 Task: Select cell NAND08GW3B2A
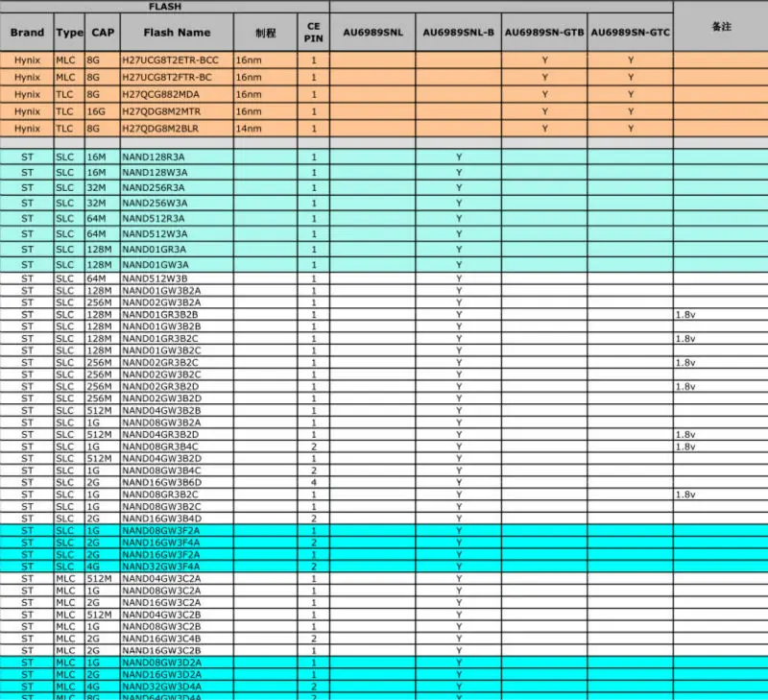(177, 422)
